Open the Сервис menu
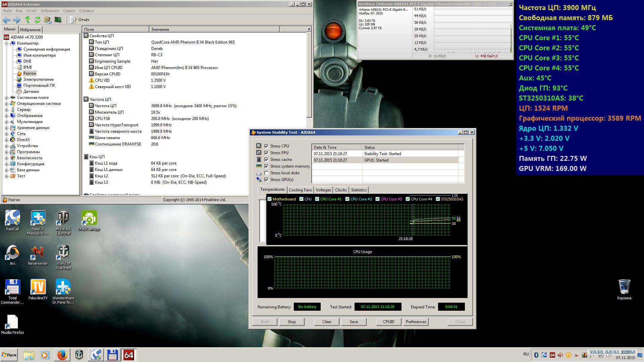 69,11
